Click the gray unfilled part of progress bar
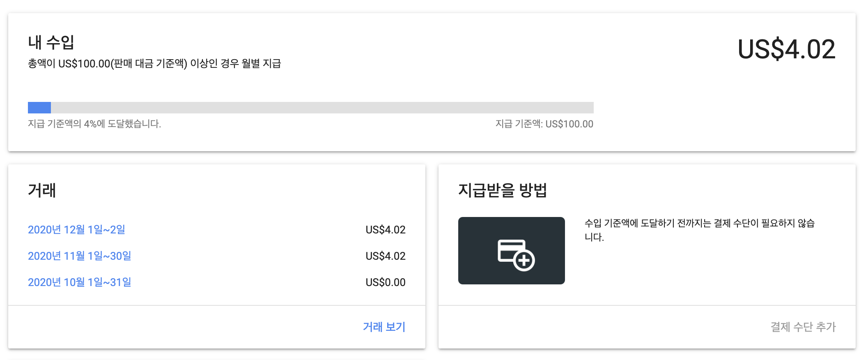Screen dimensions: 868x360 click(x=322, y=108)
